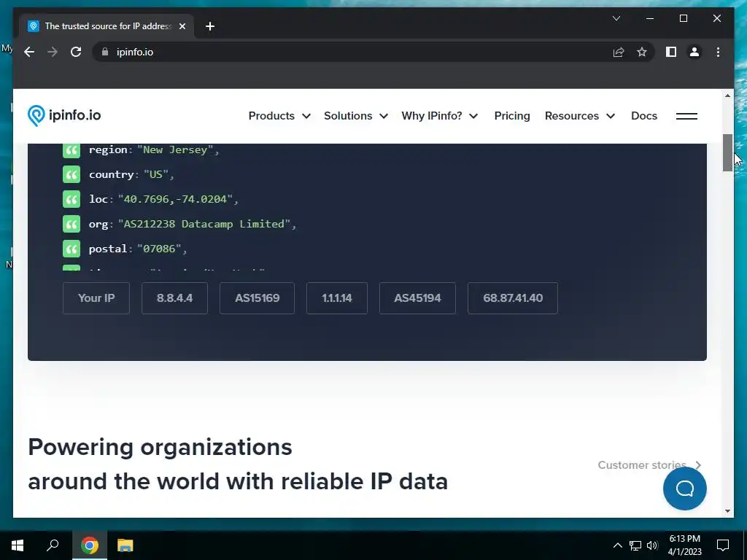Share this page using share icon
This screenshot has height=560, width=747.
619,52
